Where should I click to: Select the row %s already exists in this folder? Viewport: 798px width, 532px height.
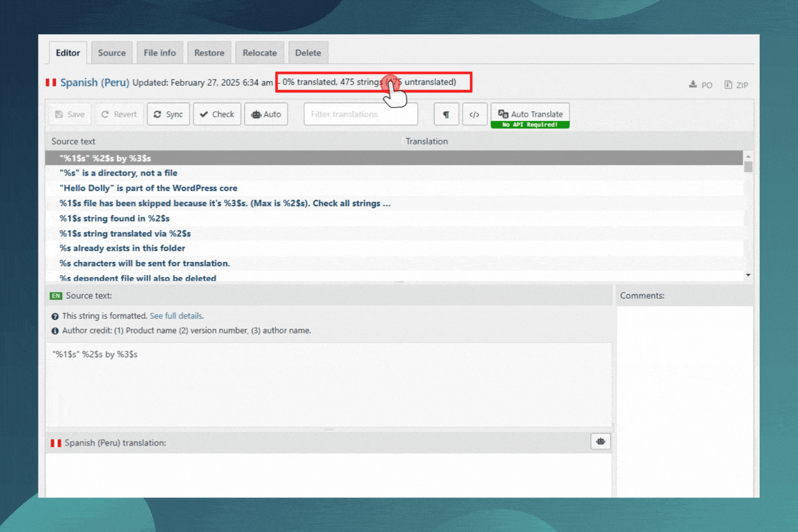tap(394, 248)
